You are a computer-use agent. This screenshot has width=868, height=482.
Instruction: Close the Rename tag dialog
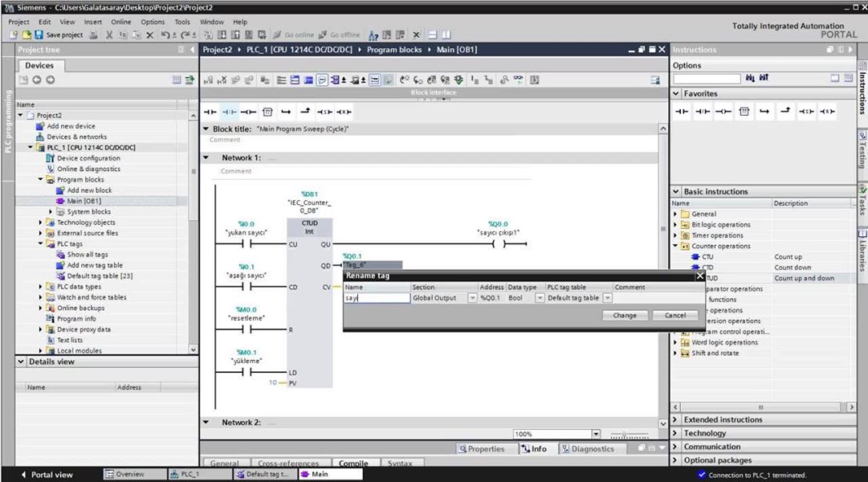699,276
